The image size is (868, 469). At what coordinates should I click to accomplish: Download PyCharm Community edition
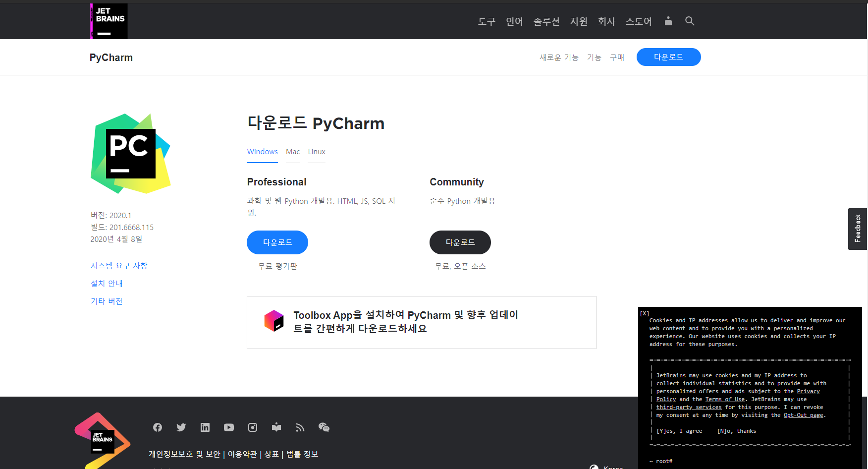tap(460, 242)
